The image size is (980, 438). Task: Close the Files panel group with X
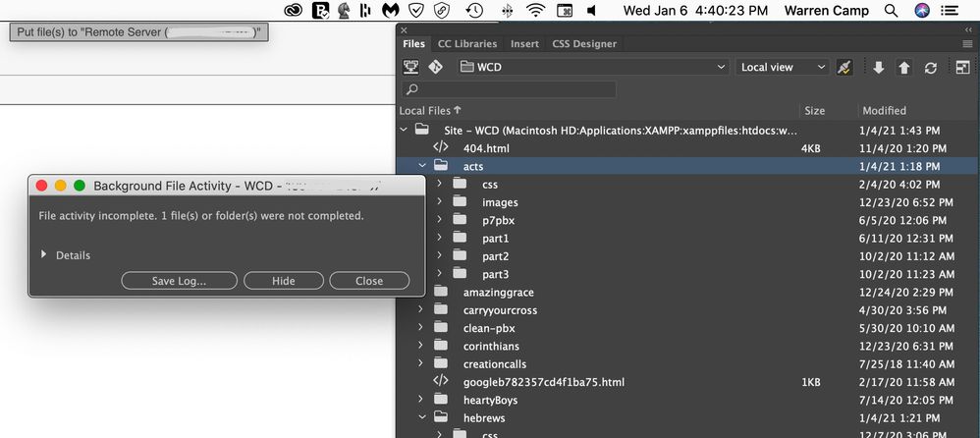(x=404, y=30)
